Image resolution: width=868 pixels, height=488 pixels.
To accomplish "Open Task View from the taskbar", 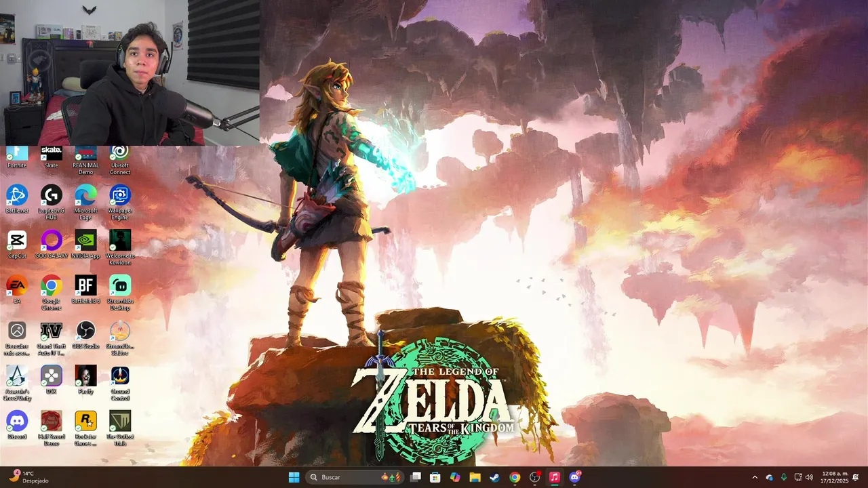I will point(416,477).
